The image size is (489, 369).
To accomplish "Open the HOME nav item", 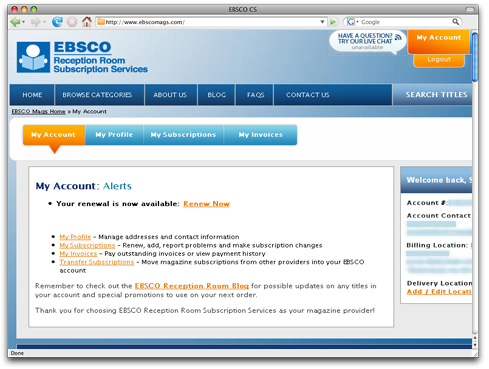I will (32, 95).
